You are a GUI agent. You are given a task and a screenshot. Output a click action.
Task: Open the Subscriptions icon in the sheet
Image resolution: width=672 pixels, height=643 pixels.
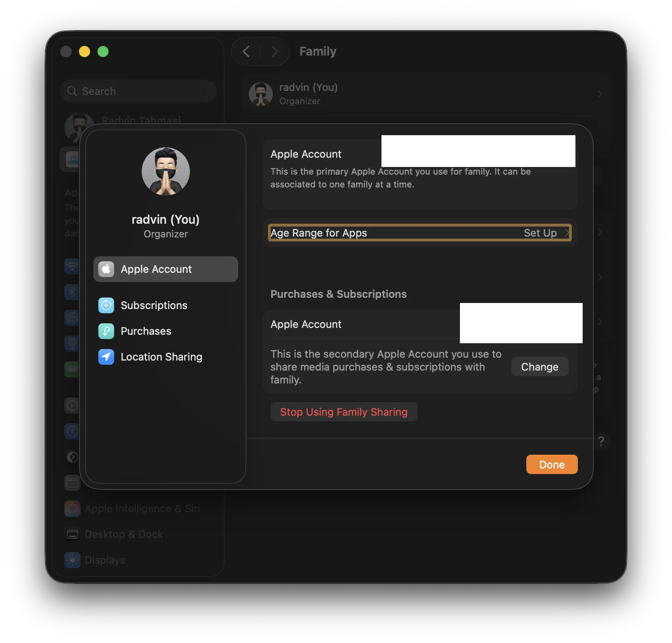(106, 305)
